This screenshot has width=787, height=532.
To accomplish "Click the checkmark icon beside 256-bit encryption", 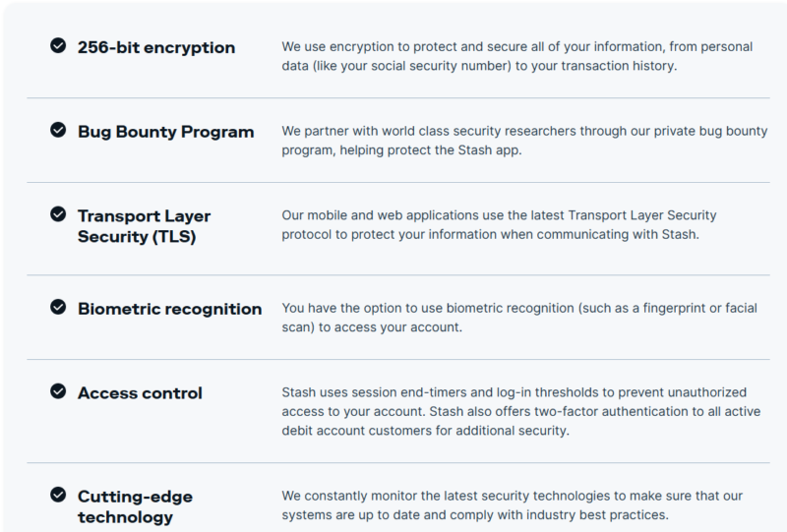I will point(58,45).
